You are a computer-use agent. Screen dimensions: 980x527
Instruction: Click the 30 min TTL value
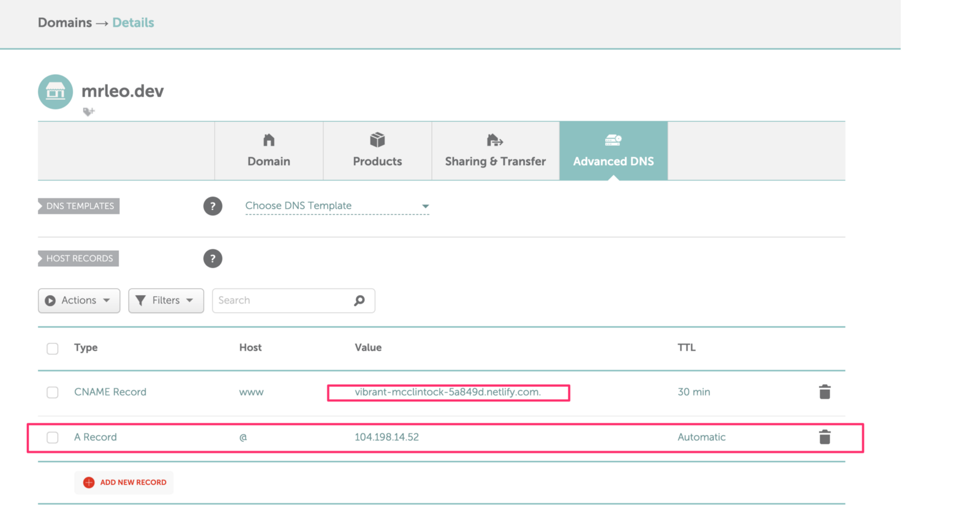point(694,392)
